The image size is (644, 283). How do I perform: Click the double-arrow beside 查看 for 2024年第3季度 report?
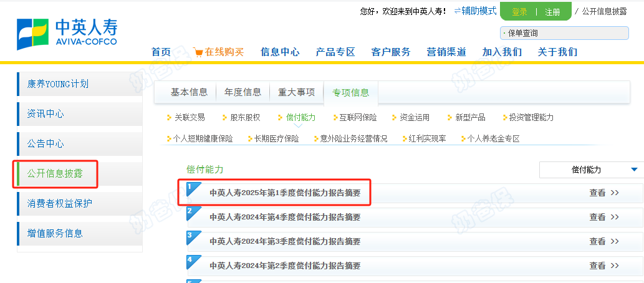pos(614,241)
